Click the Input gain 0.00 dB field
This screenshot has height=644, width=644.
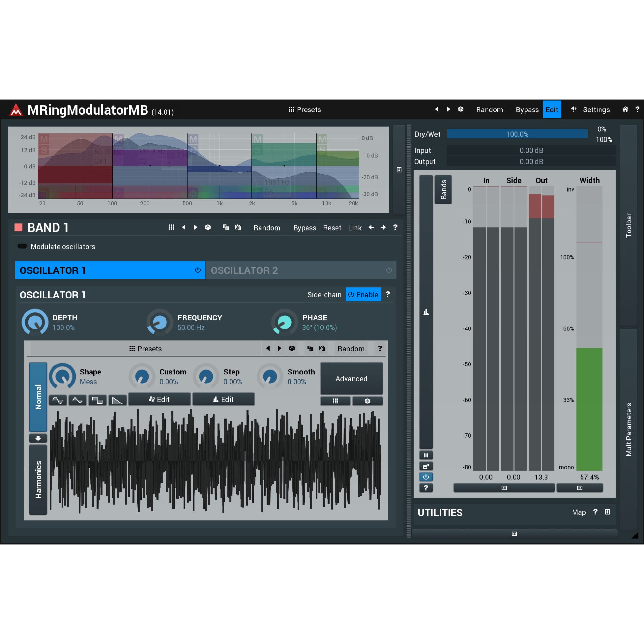tap(531, 150)
